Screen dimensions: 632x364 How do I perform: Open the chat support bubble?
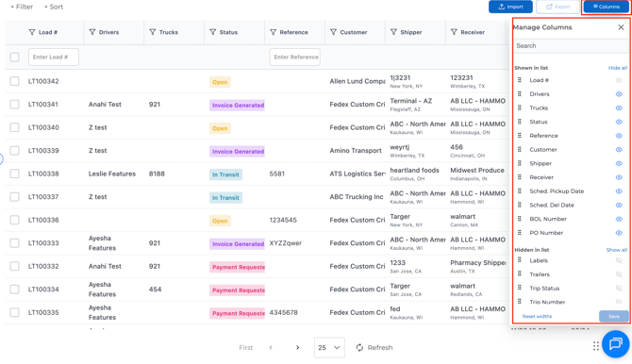615,344
